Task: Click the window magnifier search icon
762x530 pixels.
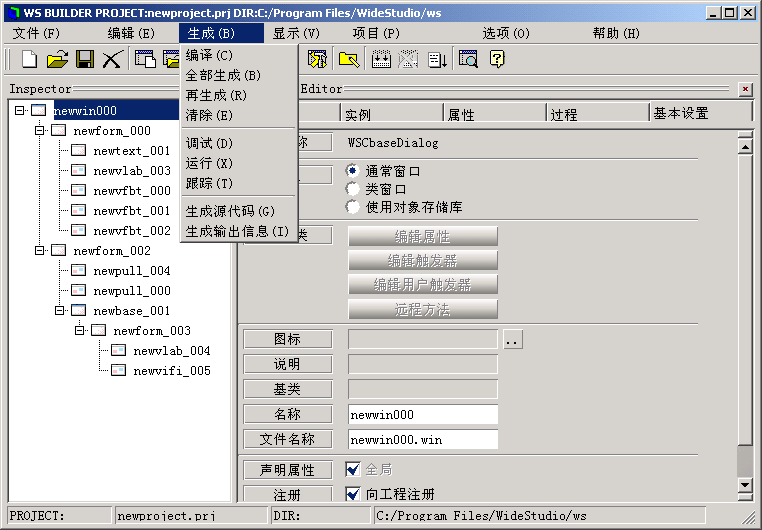Action: 468,59
